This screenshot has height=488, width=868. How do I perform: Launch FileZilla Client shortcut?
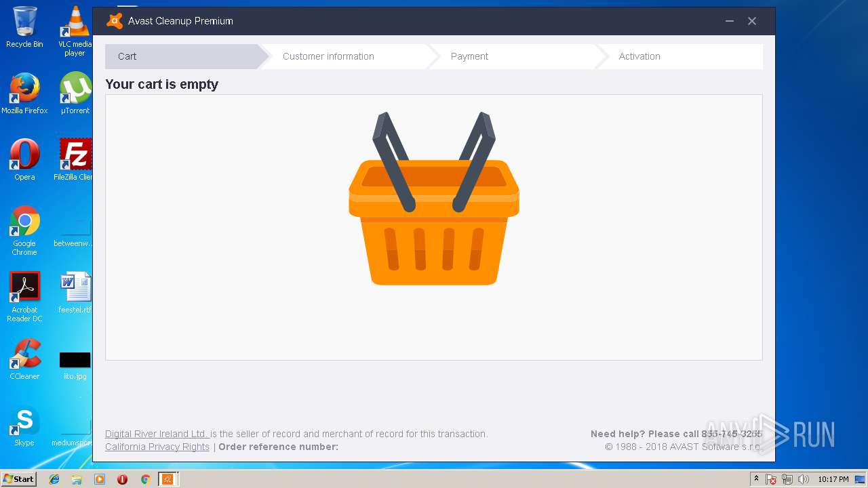click(x=75, y=160)
